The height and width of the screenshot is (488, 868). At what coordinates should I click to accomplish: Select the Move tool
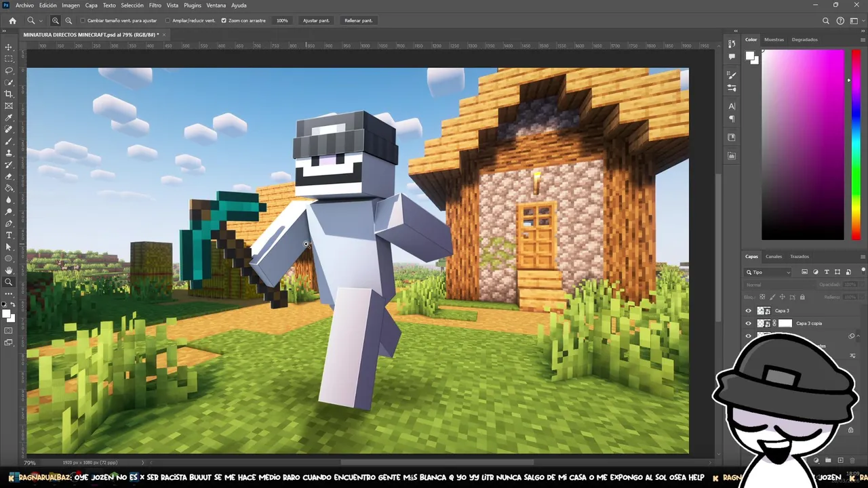click(x=9, y=47)
